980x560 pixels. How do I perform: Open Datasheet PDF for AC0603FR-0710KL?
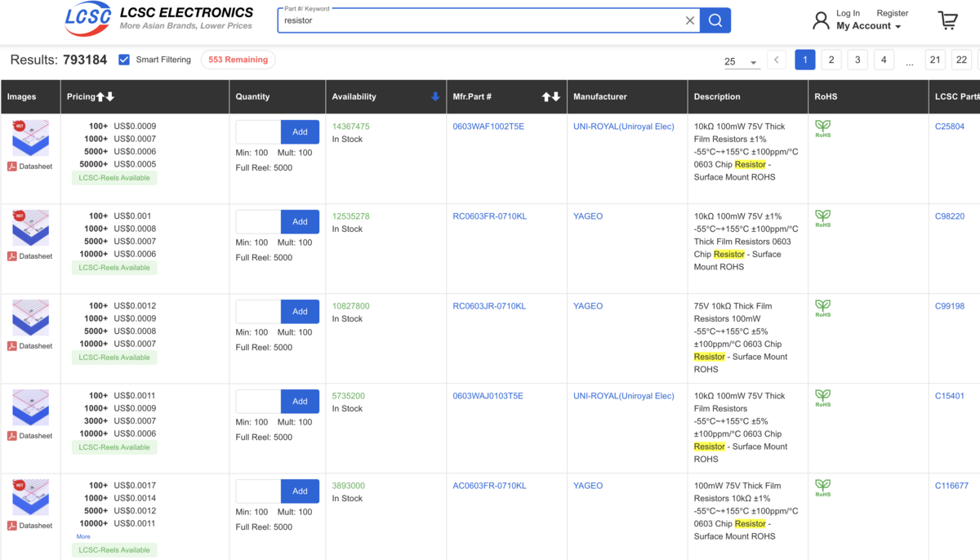pyautogui.click(x=30, y=526)
